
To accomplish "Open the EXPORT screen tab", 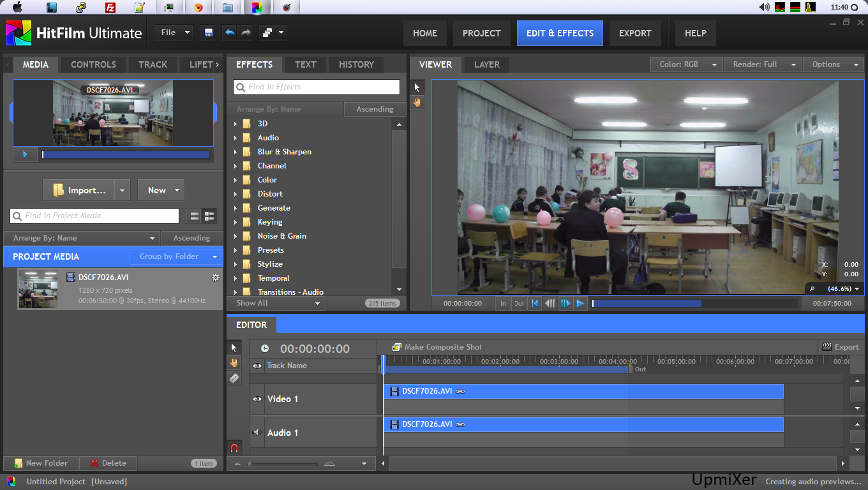I will pyautogui.click(x=634, y=33).
